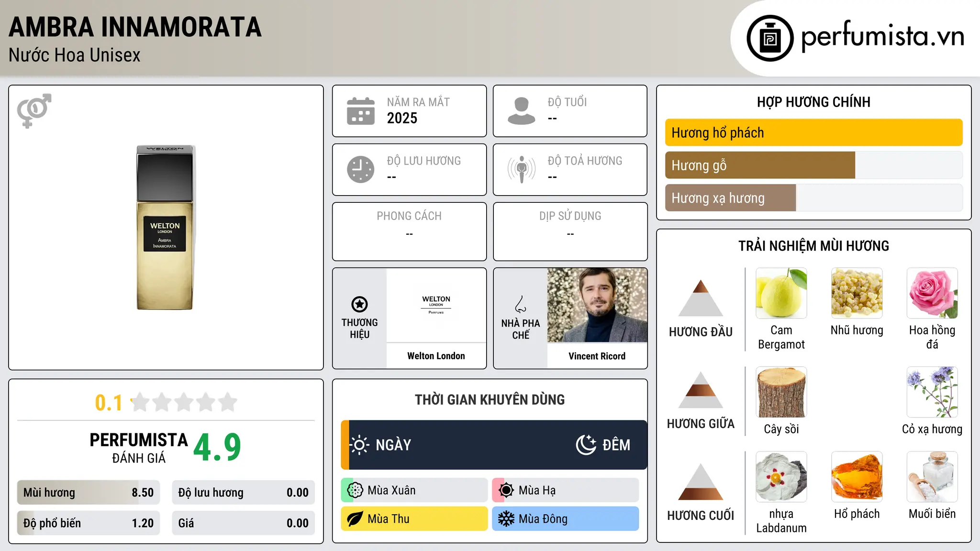
Task: Click the AMBRA INNAMORATA title
Action: 135,27
